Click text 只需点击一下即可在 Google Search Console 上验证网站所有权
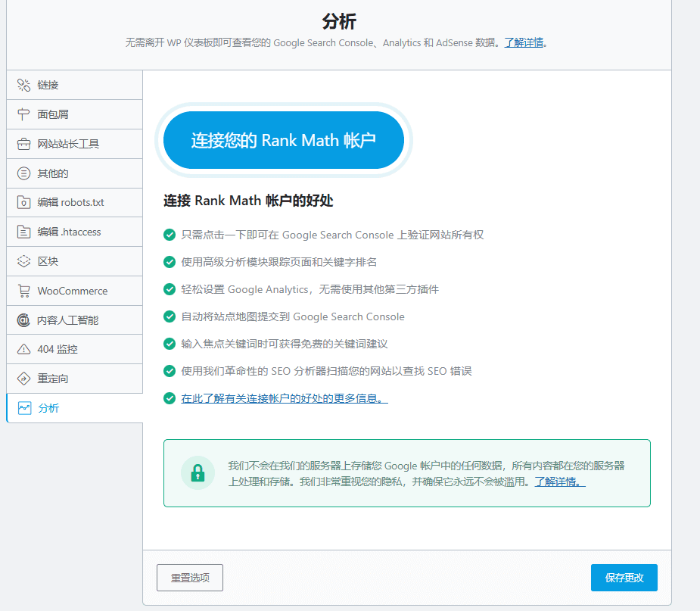Screen dimensions: 700x611 pos(332,235)
